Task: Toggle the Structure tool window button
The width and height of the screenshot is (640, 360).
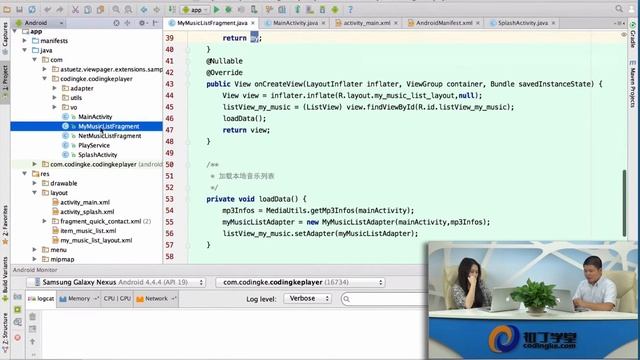Action: (x=5, y=333)
